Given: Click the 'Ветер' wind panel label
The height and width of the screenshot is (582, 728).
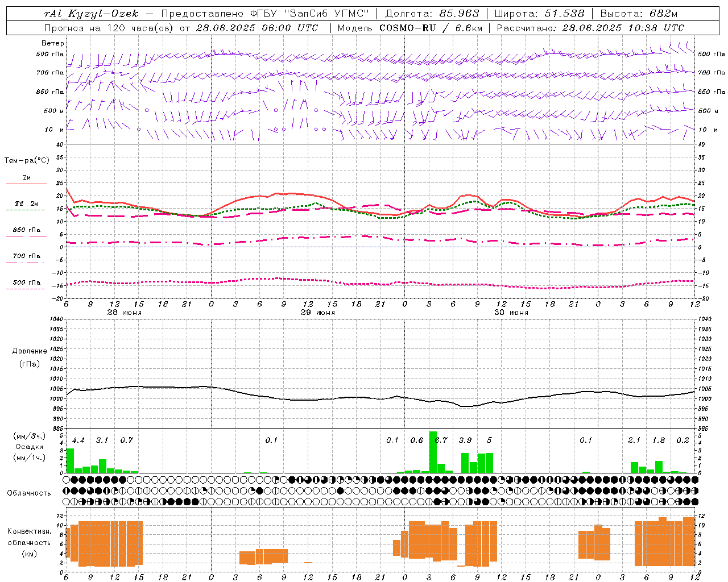Looking at the screenshot, I should (x=53, y=43).
